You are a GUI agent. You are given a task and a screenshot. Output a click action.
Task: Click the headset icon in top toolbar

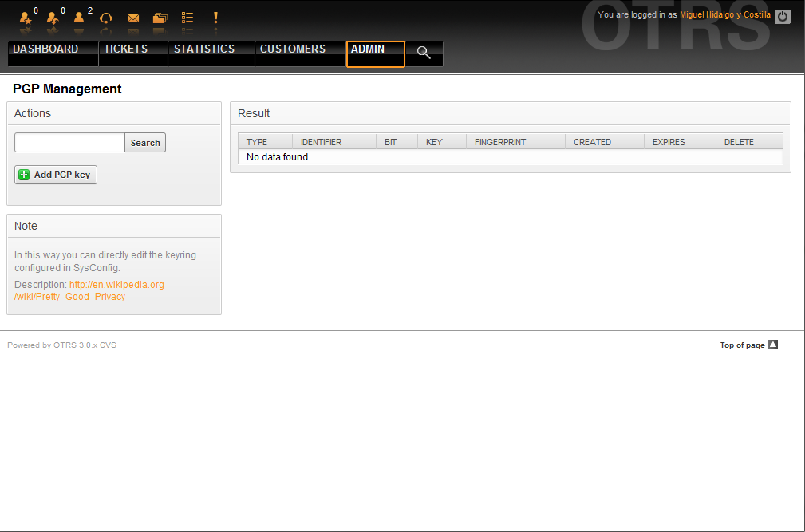tap(106, 18)
